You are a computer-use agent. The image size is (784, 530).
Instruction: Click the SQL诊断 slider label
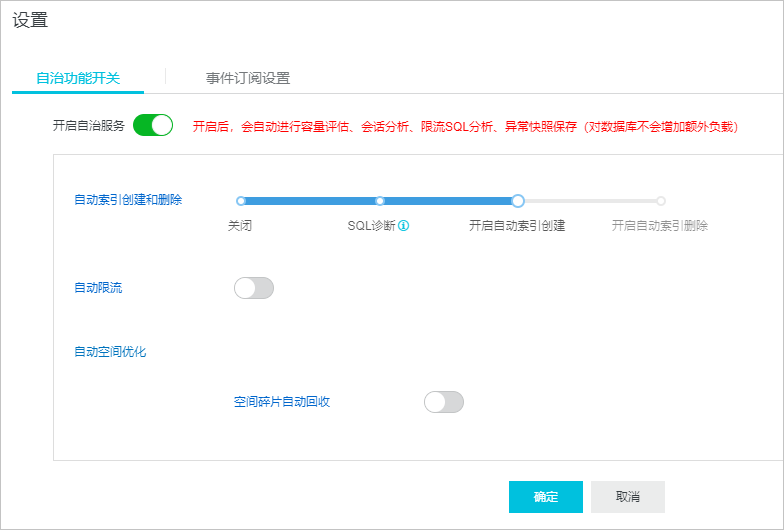[x=372, y=226]
